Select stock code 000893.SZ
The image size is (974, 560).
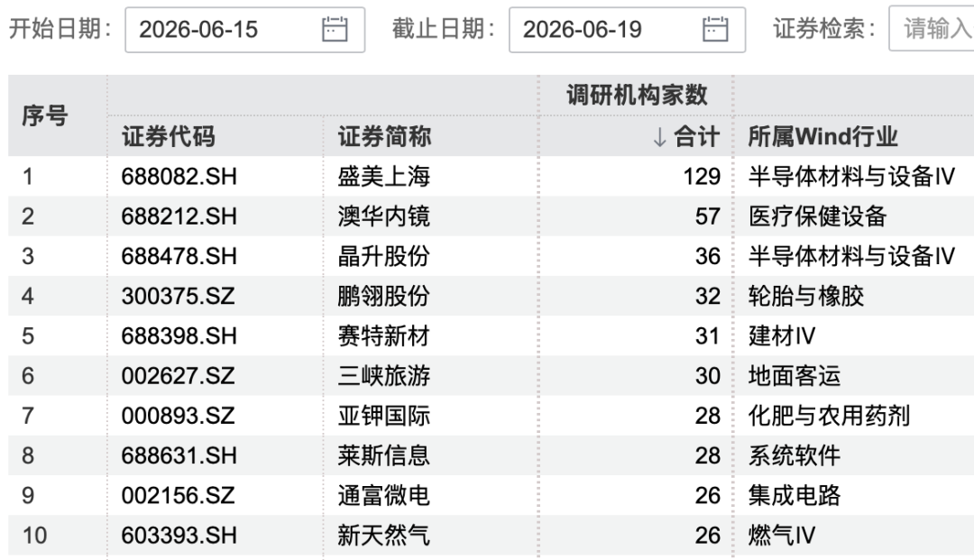[x=179, y=416]
